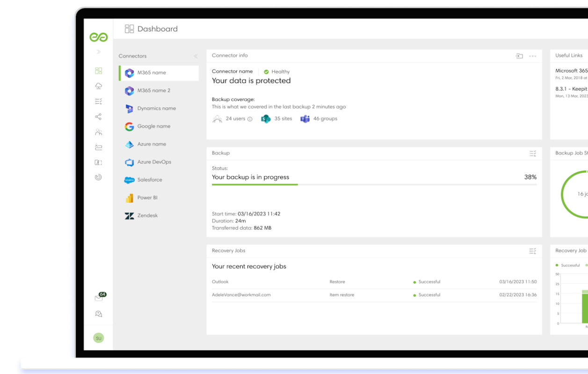Select the Azure name connector
588x374 pixels.
click(159, 144)
